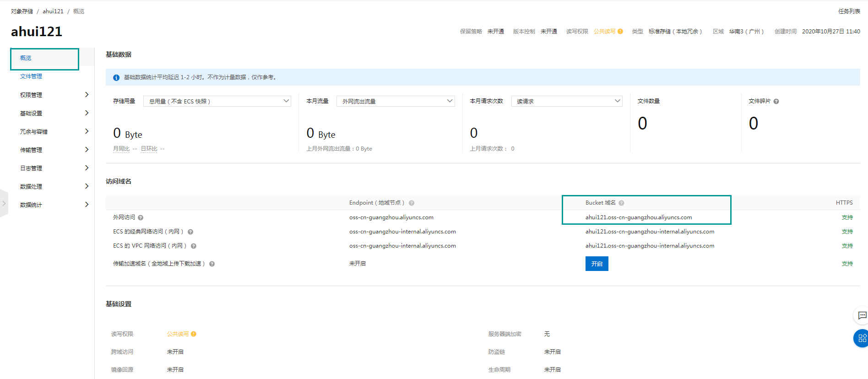Click the blue floating grid shortcut icon
868x379 pixels.
click(x=862, y=338)
